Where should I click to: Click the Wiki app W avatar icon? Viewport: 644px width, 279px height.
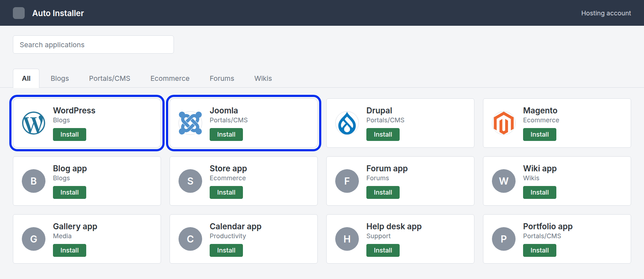504,181
